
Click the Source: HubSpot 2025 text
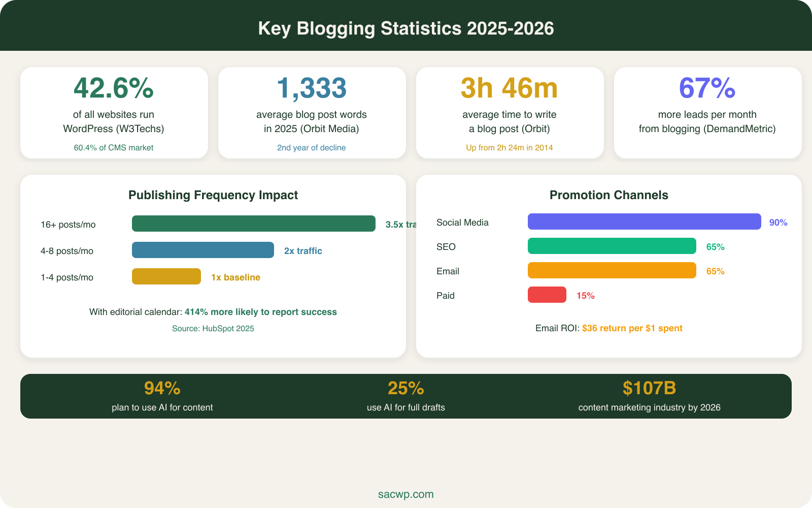pos(213,328)
